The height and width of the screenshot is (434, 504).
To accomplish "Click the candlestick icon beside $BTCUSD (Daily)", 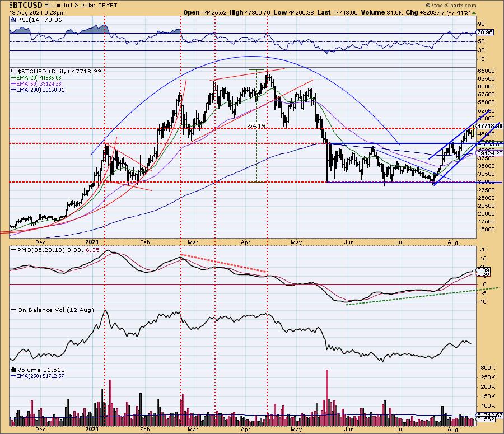I will [13, 71].
